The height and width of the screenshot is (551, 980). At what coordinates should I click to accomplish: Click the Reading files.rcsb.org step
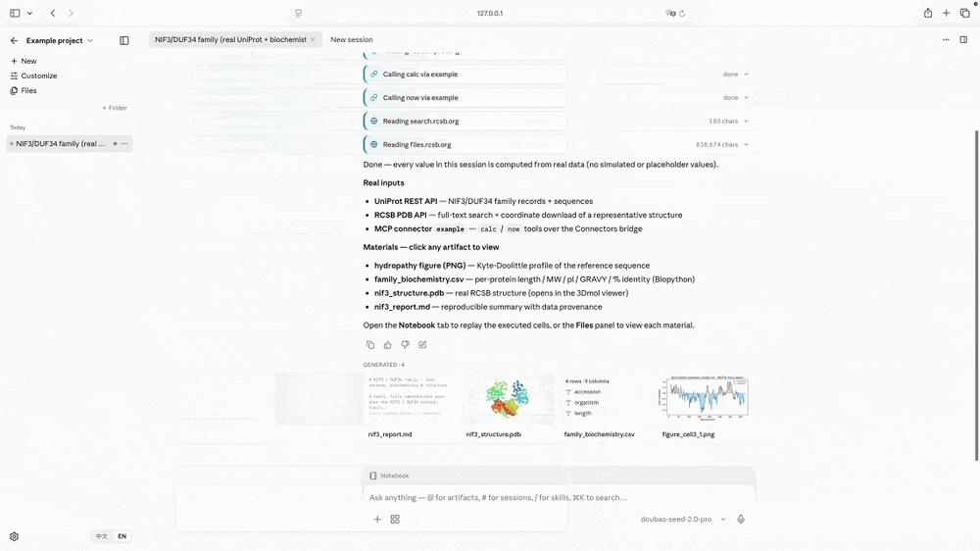tap(465, 144)
